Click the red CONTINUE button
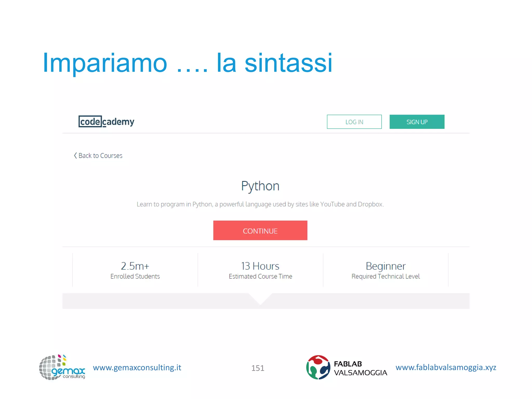The height and width of the screenshot is (399, 532). (x=260, y=230)
